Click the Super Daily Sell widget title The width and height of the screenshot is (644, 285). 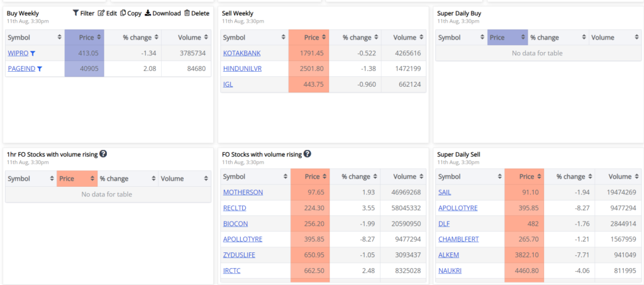click(x=458, y=154)
